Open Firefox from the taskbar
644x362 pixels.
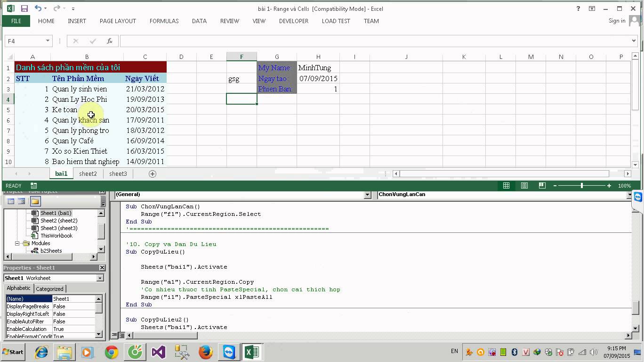coord(206,352)
